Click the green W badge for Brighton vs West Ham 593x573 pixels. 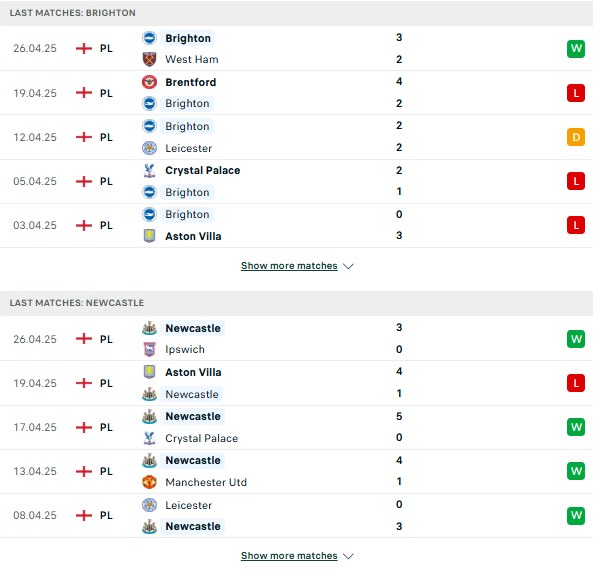tap(576, 48)
